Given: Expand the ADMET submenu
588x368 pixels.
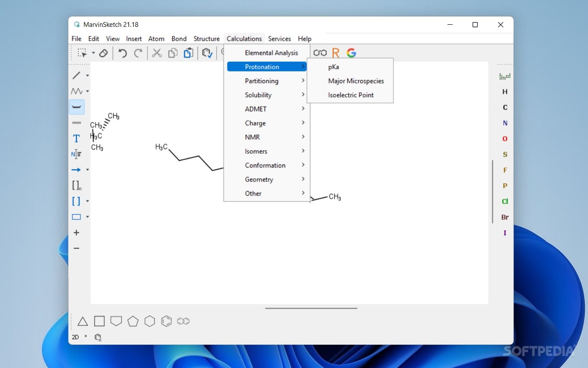Looking at the screenshot, I should click(x=267, y=109).
